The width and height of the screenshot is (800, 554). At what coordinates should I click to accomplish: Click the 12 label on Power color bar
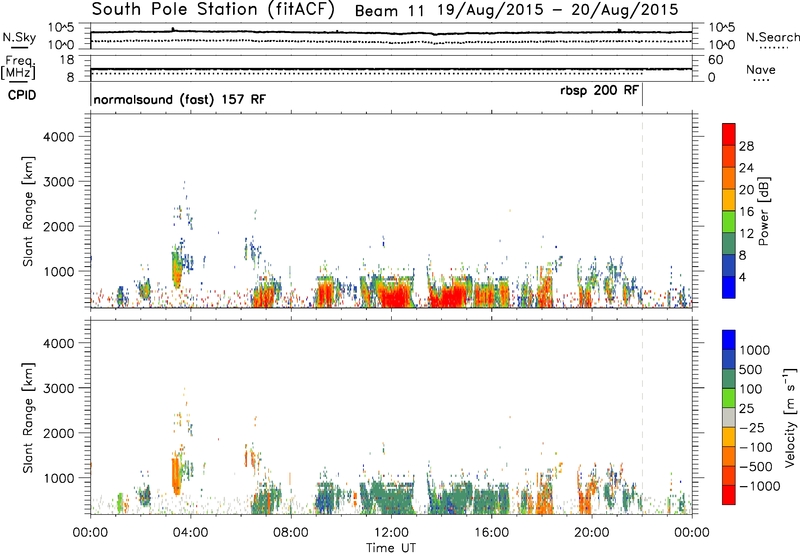[746, 234]
